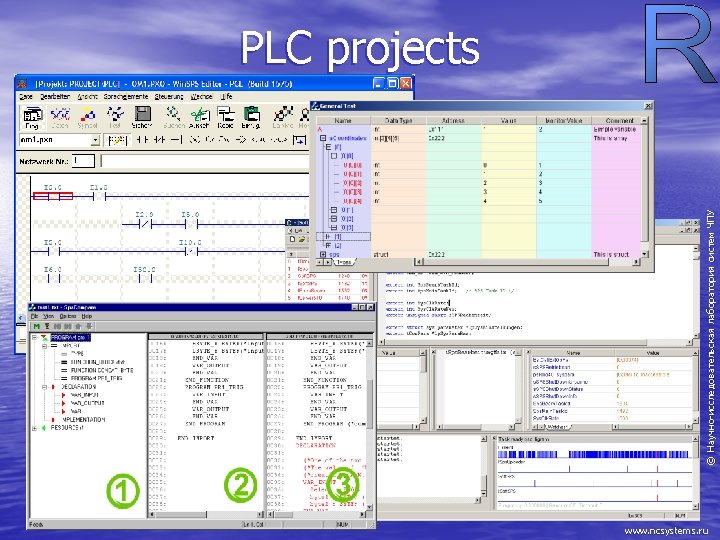720x540 pixels.
Task: Insert a normally open contact symbol
Action: point(142,140)
